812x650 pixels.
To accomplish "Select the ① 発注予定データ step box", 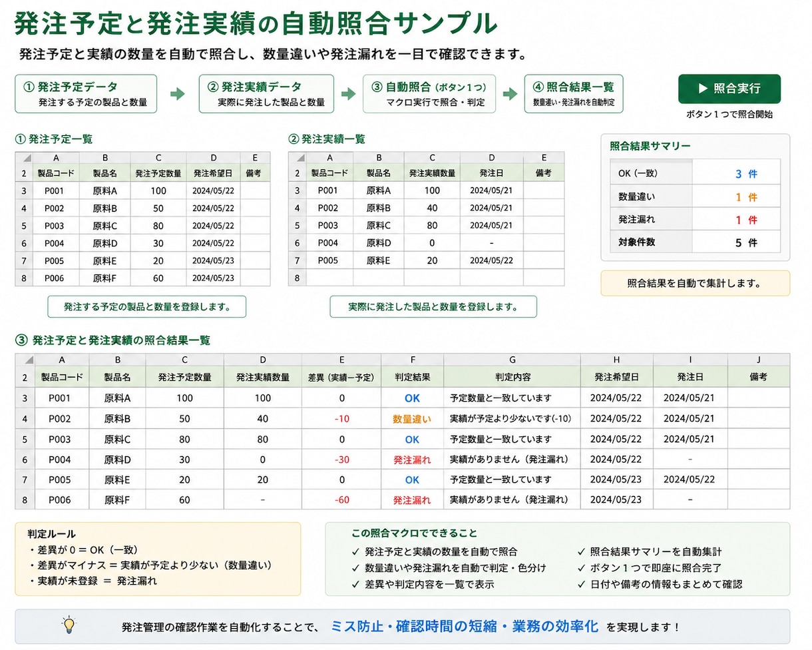I will pyautogui.click(x=86, y=93).
